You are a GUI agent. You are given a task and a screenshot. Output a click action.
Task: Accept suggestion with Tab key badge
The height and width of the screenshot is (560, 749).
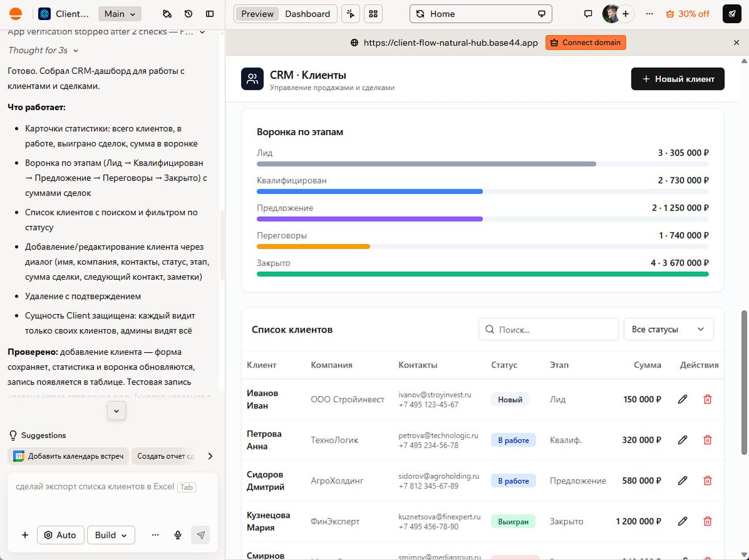click(x=186, y=487)
